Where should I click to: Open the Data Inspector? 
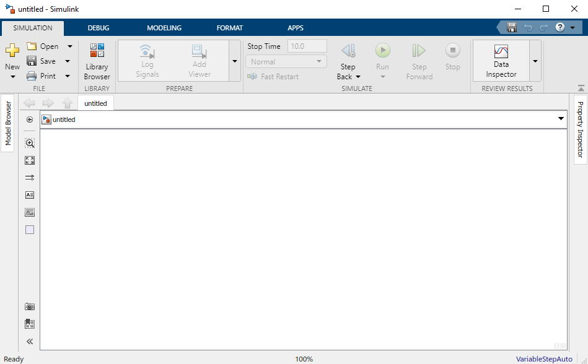click(501, 61)
